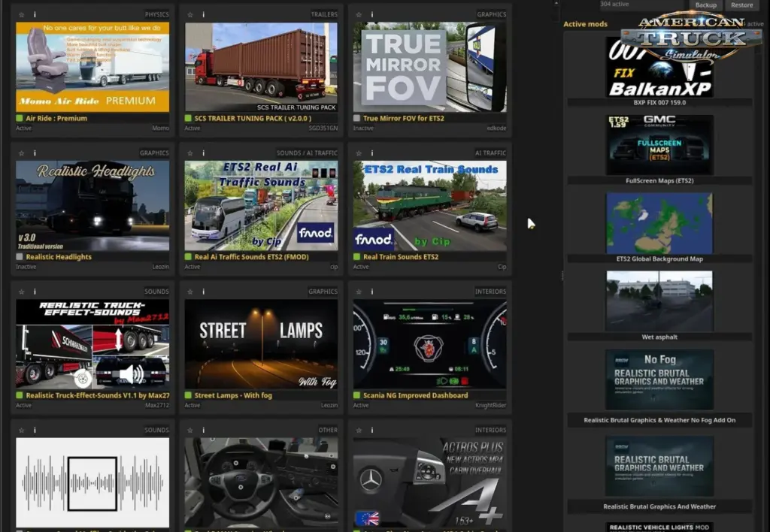Viewport: 770px width, 532px height.
Task: Click the 'TRAILERS' category label
Action: pyautogui.click(x=324, y=15)
